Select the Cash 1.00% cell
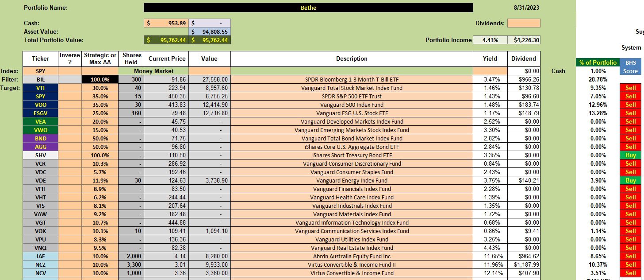This screenshot has height=280, width=644. pos(597,71)
